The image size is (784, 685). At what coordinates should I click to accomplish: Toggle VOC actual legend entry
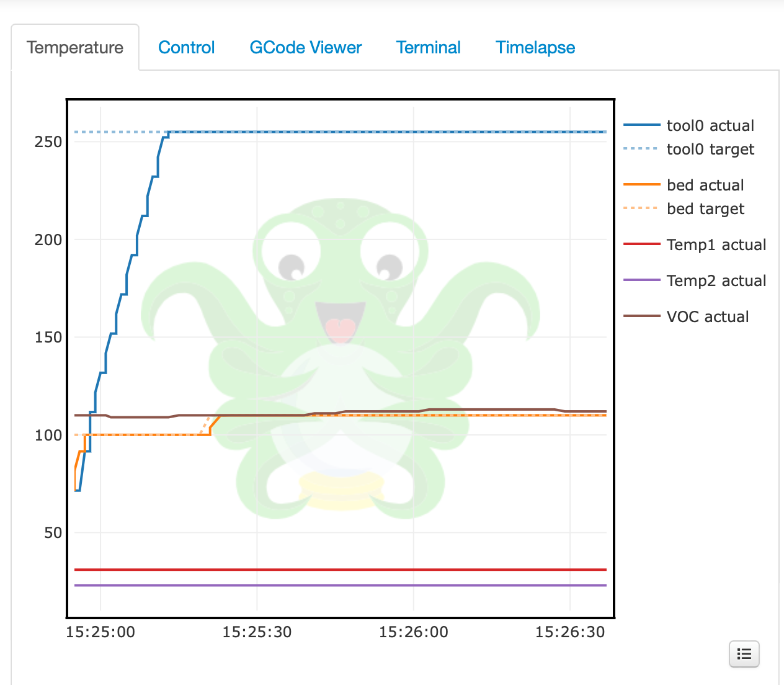pos(686,316)
